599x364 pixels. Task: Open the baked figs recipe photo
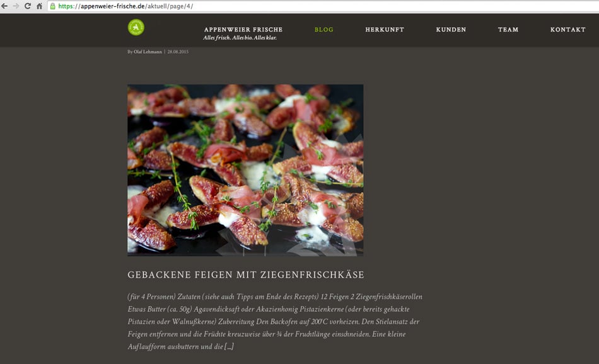(245, 170)
